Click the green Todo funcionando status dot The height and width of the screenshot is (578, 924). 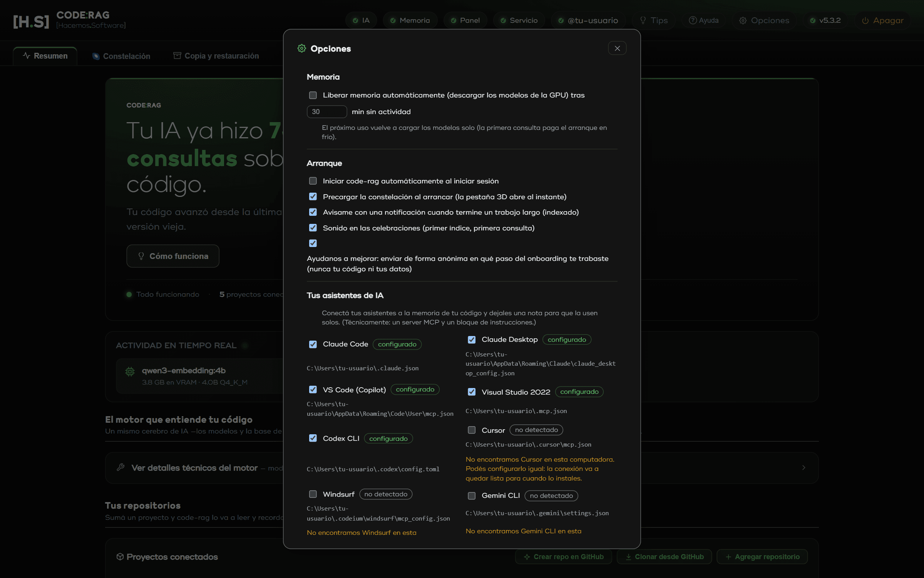click(129, 294)
